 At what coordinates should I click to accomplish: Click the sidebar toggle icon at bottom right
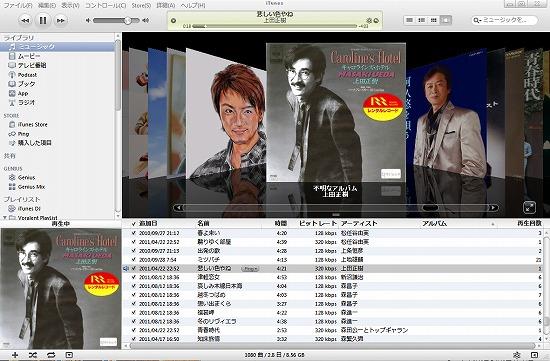[534, 355]
